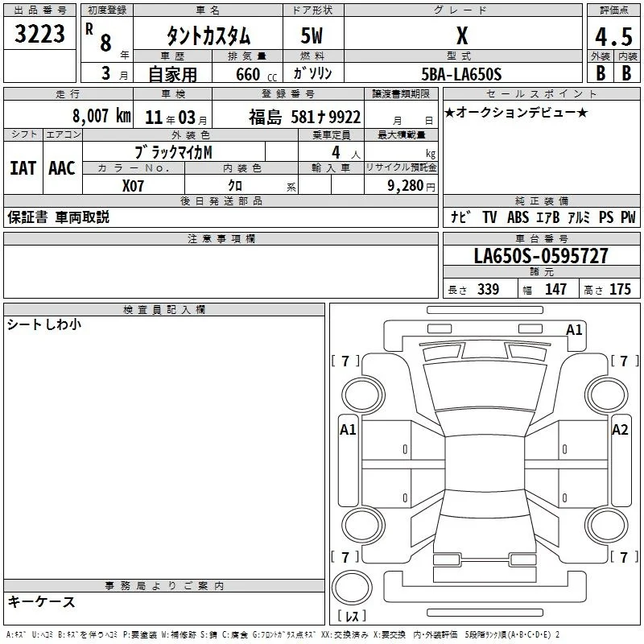The image size is (644, 644).
Task: Click the bottom-left [7] tire rating
Action: 345,557
